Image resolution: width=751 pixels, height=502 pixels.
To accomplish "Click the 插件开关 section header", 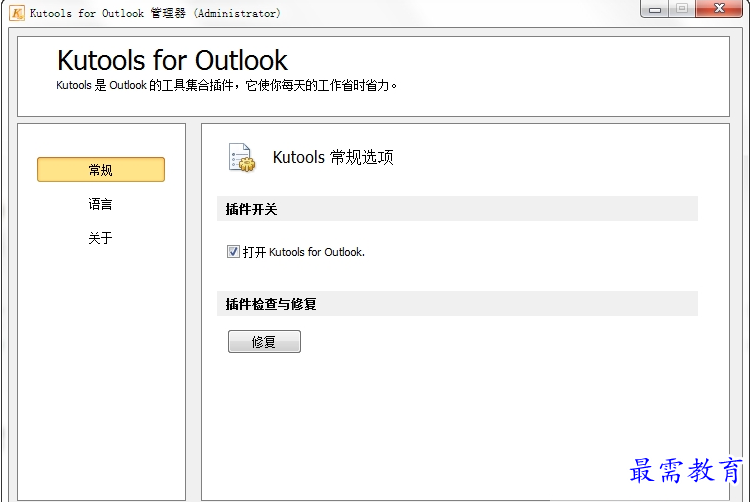I will [457, 209].
